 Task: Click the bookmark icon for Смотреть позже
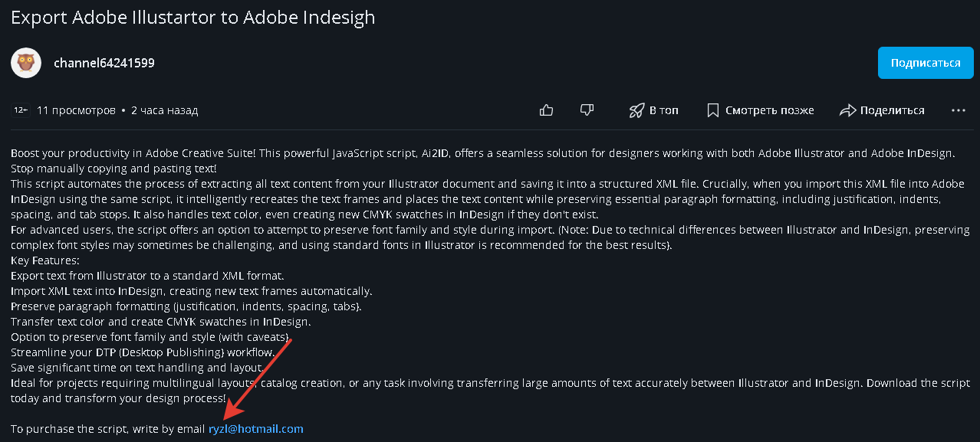tap(713, 110)
